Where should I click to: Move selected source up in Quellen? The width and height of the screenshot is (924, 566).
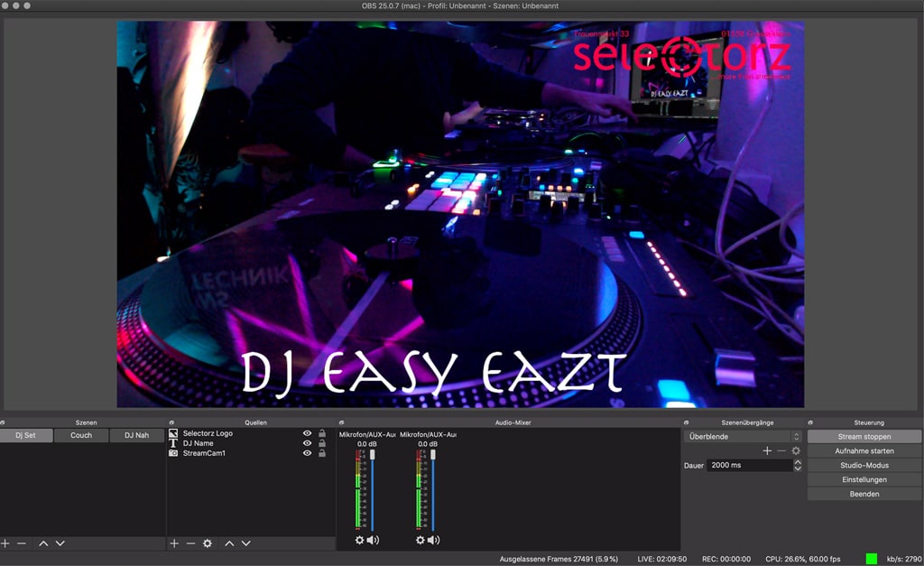(x=229, y=543)
